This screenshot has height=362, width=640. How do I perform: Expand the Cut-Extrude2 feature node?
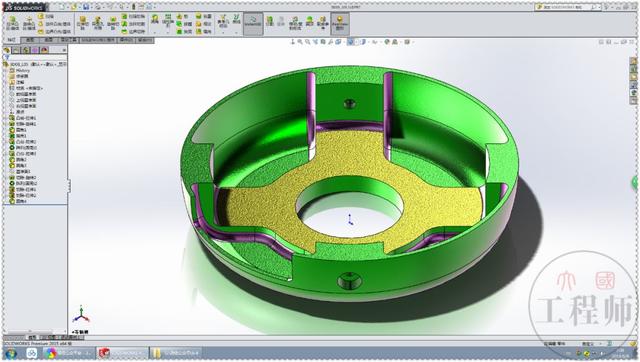5,195
